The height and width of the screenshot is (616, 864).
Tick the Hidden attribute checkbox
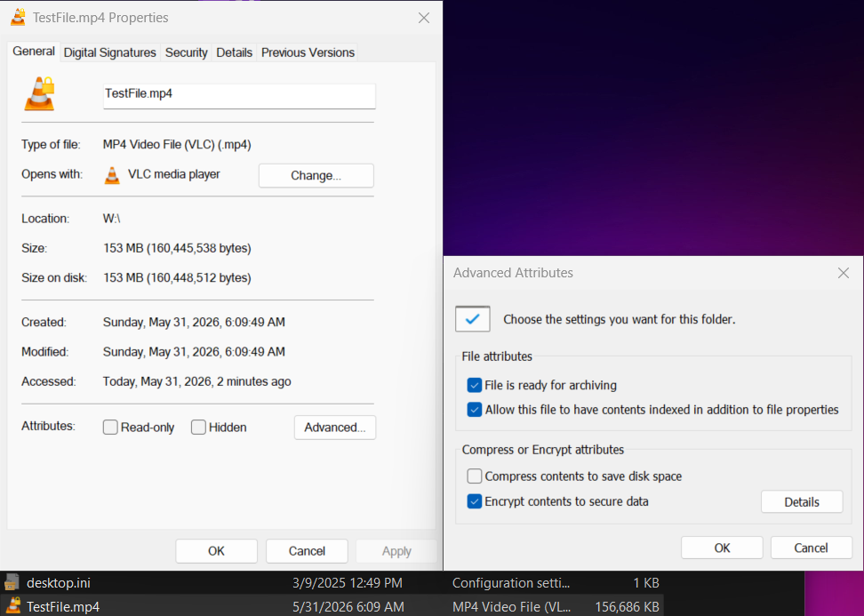[198, 427]
